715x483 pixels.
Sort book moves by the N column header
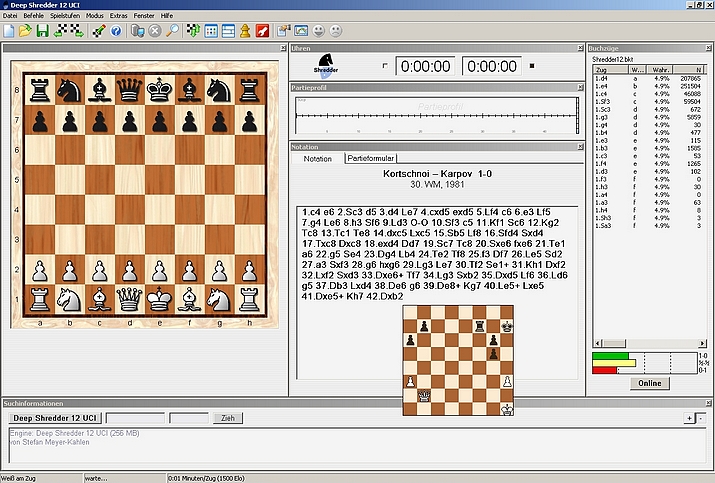pyautogui.click(x=689, y=70)
